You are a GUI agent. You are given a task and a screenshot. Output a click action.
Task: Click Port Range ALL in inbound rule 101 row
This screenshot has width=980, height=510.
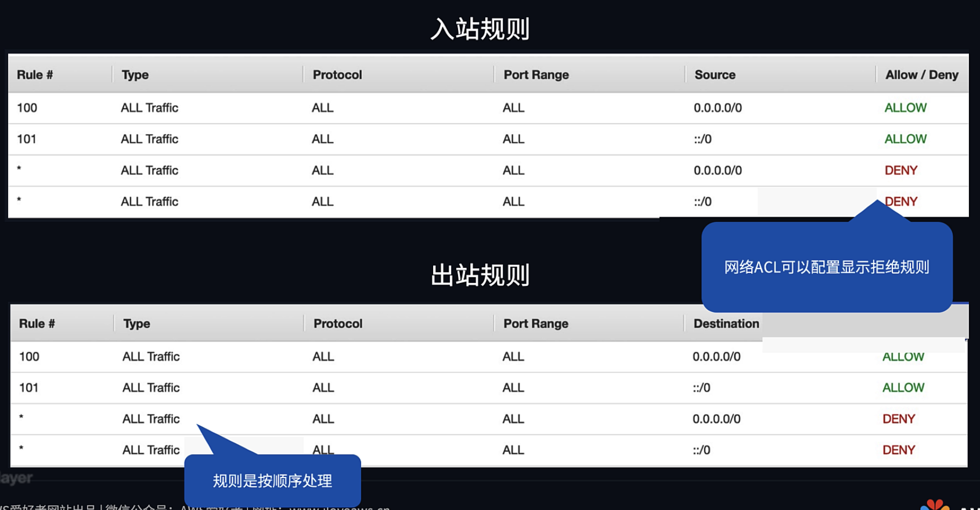(x=514, y=139)
